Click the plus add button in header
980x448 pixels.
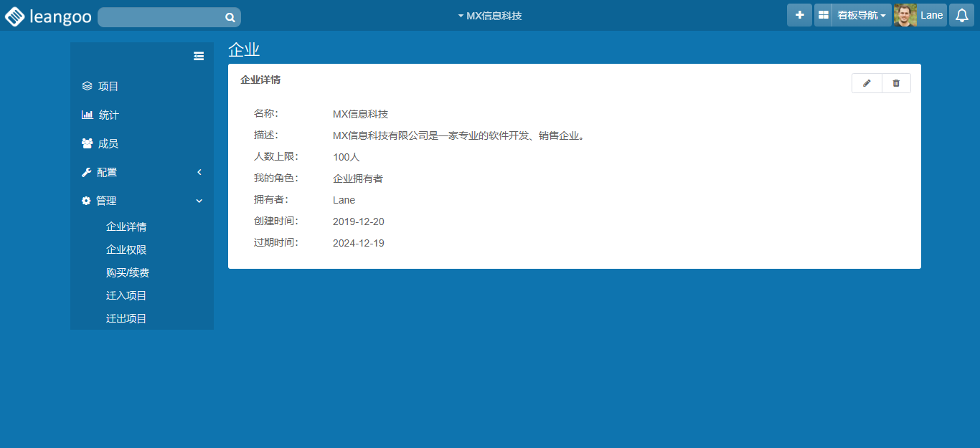799,15
